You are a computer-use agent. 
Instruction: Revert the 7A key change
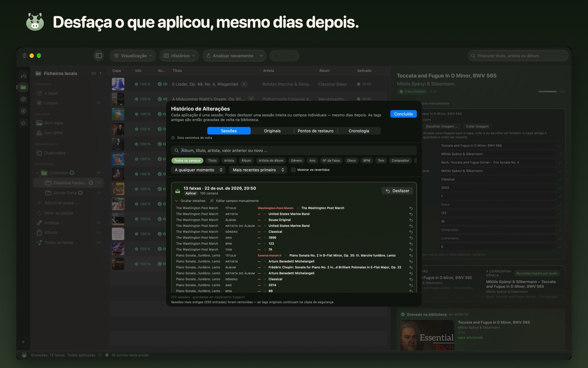411,250
